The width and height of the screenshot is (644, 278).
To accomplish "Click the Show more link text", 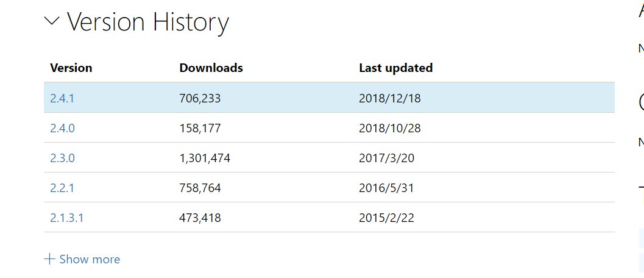I will 90,259.
